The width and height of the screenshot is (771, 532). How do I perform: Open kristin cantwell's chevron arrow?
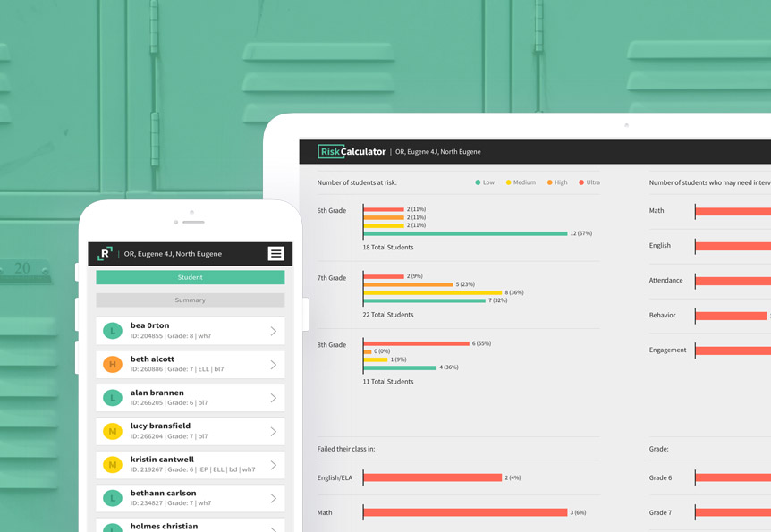click(274, 465)
